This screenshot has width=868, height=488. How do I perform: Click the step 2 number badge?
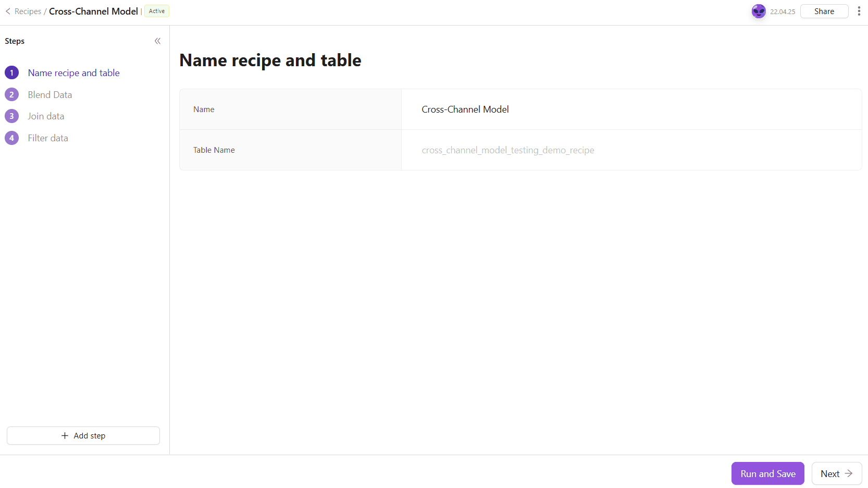coord(11,95)
